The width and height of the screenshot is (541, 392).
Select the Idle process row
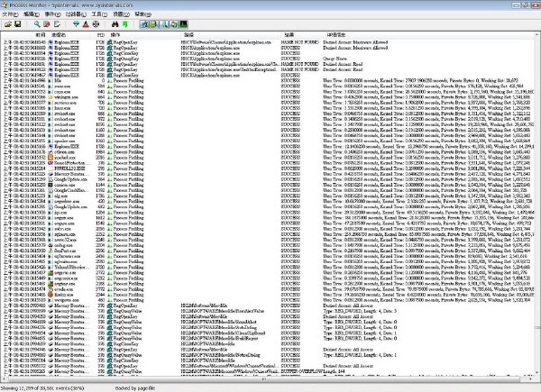[x=269, y=81]
